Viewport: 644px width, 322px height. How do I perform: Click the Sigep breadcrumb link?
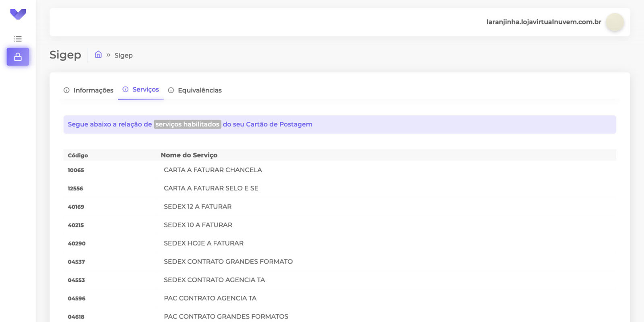(x=124, y=55)
